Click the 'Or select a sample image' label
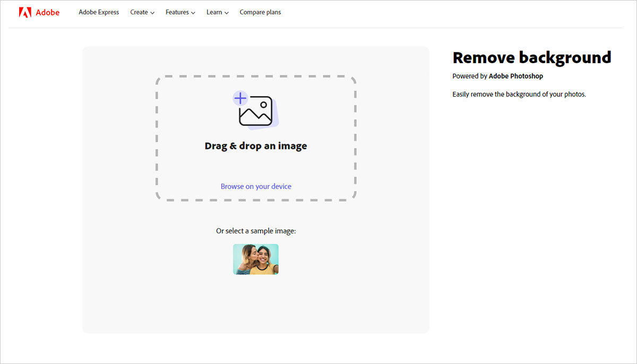 256,231
